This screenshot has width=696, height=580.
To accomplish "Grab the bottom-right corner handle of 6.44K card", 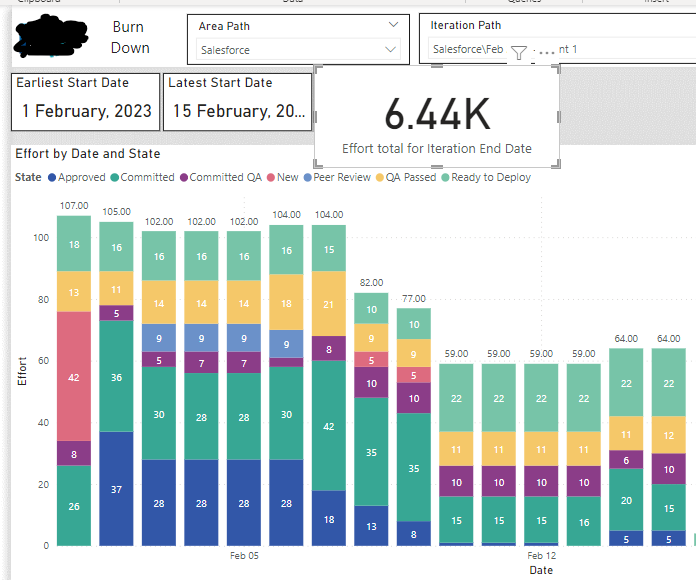I will [557, 164].
